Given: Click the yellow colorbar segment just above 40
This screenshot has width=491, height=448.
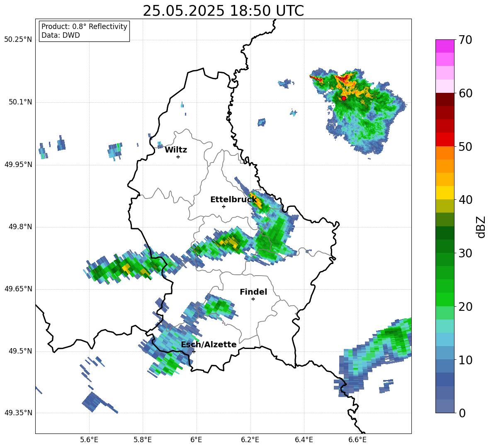Looking at the screenshot, I should coord(445,192).
